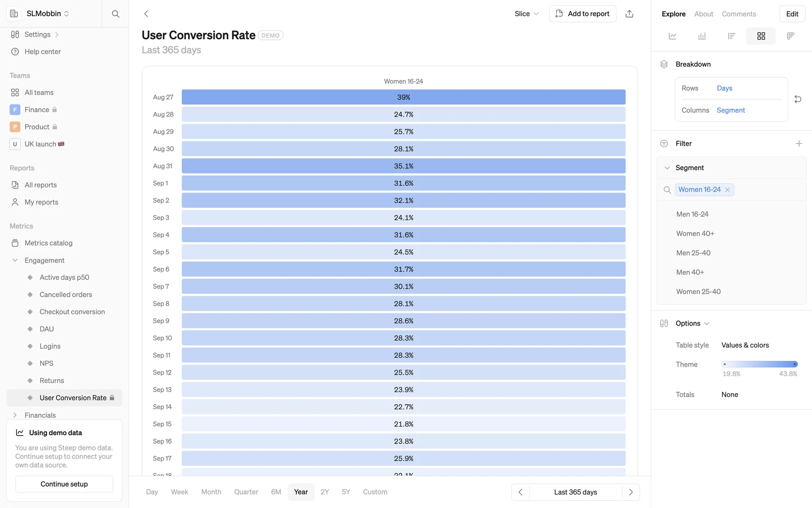Switch to line chart view icon
The image size is (812, 508).
tap(672, 36)
